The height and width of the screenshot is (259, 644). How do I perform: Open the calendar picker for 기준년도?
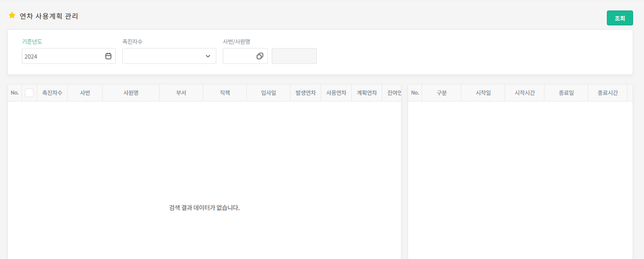coord(108,56)
